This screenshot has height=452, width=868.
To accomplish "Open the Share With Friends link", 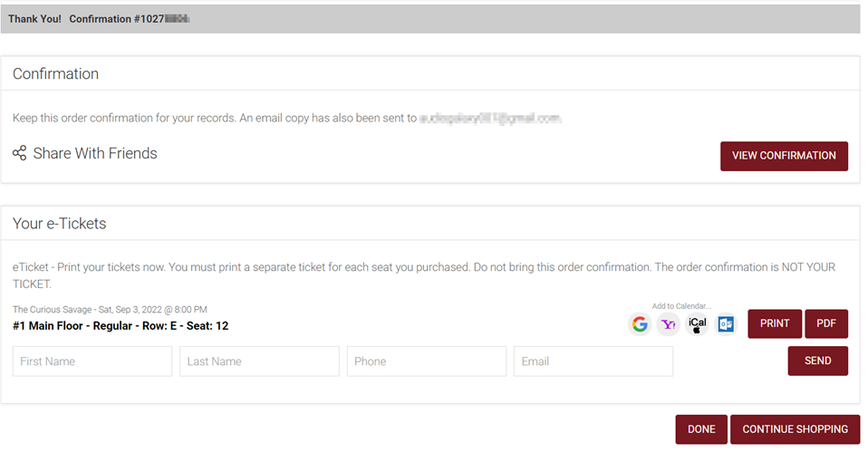I will pos(95,153).
